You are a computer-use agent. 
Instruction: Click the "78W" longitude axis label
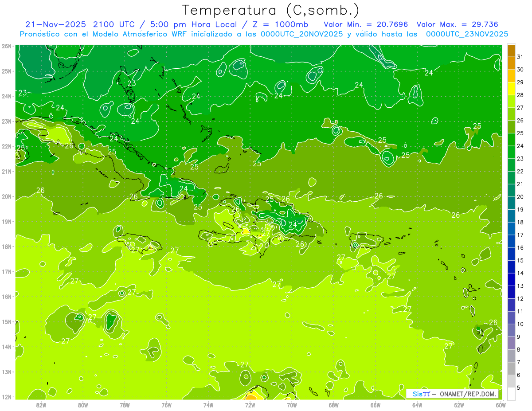[x=125, y=405]
